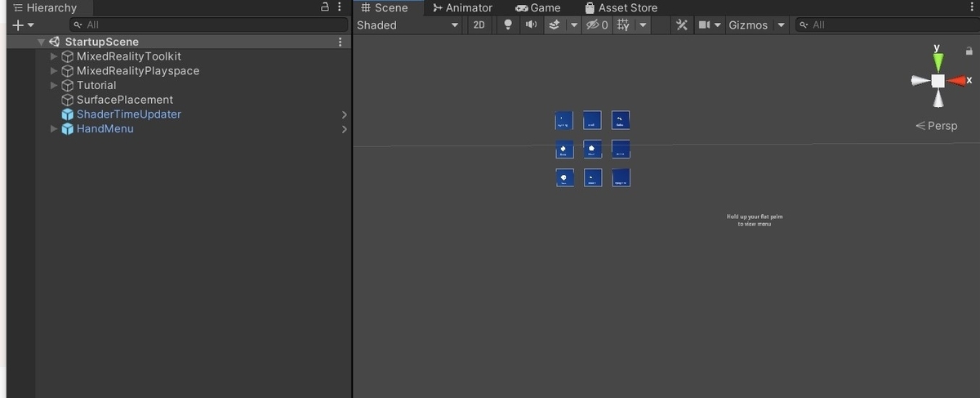The height and width of the screenshot is (398, 980).
Task: Toggle scene lighting bulb
Action: point(508,25)
